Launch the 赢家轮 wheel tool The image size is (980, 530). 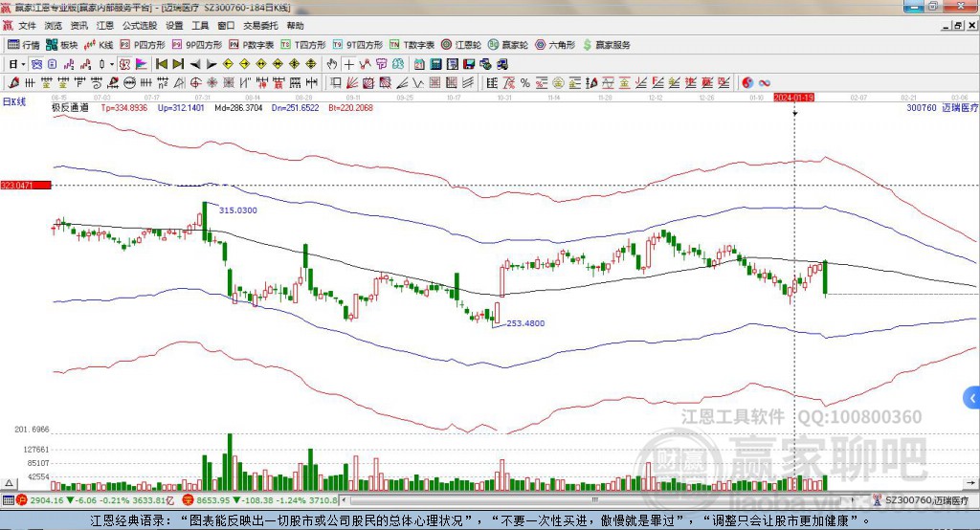pos(508,45)
